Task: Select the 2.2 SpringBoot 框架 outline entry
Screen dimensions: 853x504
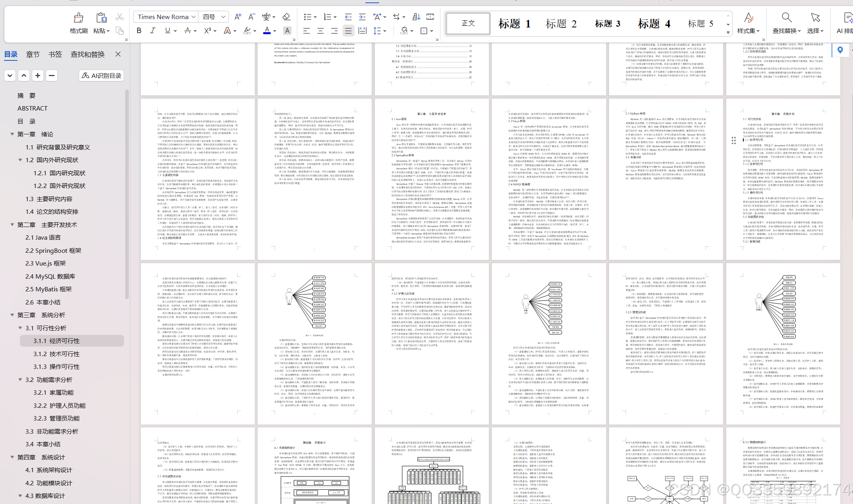Action: (53, 250)
